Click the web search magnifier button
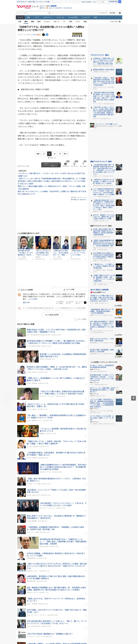Viewport: 138px width, 644px height. [120, 2]
